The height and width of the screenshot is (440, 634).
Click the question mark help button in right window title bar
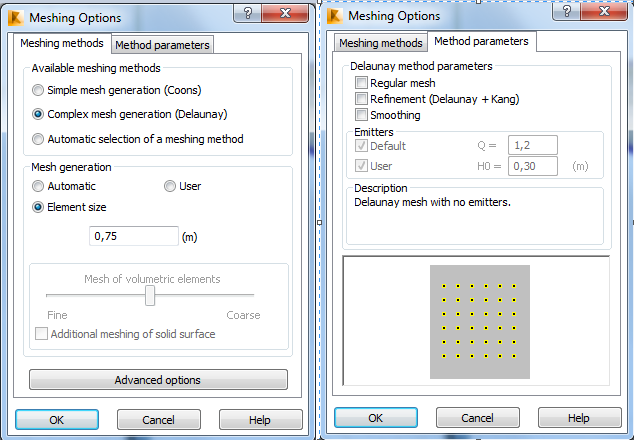tap(567, 11)
